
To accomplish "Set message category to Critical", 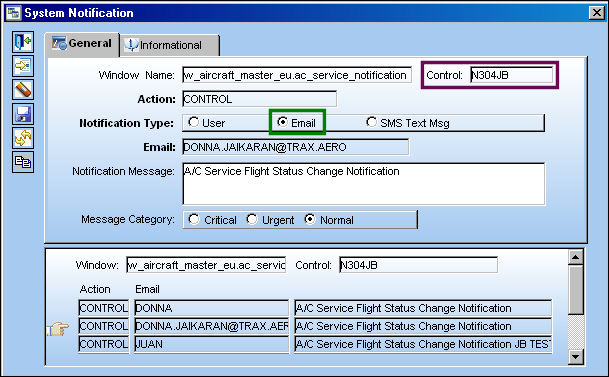I will (212, 220).
